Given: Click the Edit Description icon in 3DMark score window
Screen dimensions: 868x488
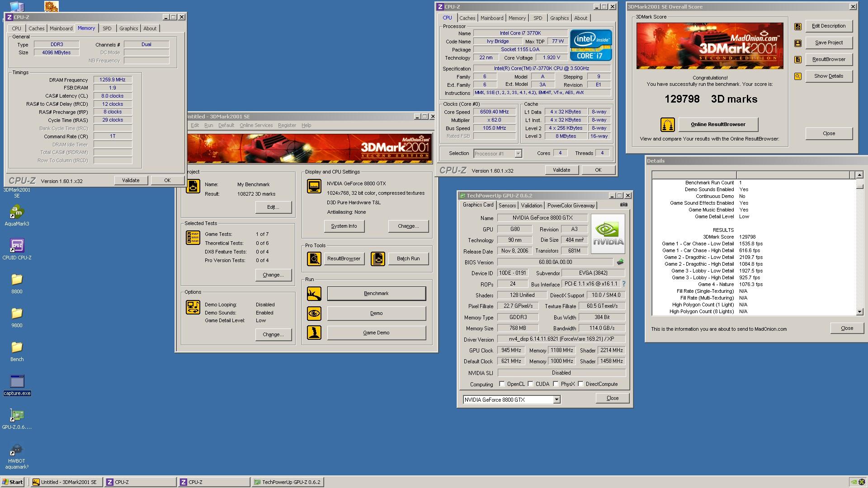Looking at the screenshot, I should coord(798,27).
